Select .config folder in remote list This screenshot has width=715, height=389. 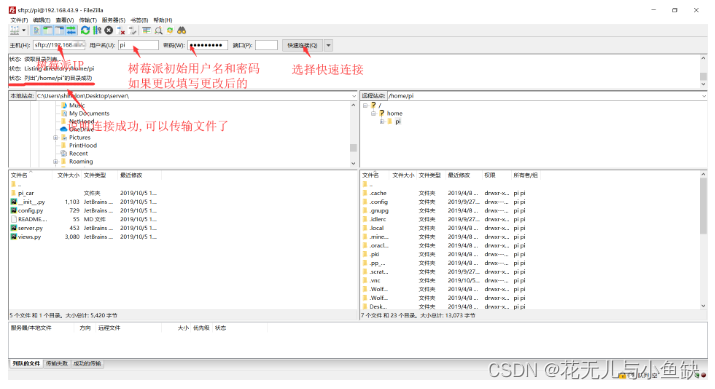point(379,202)
